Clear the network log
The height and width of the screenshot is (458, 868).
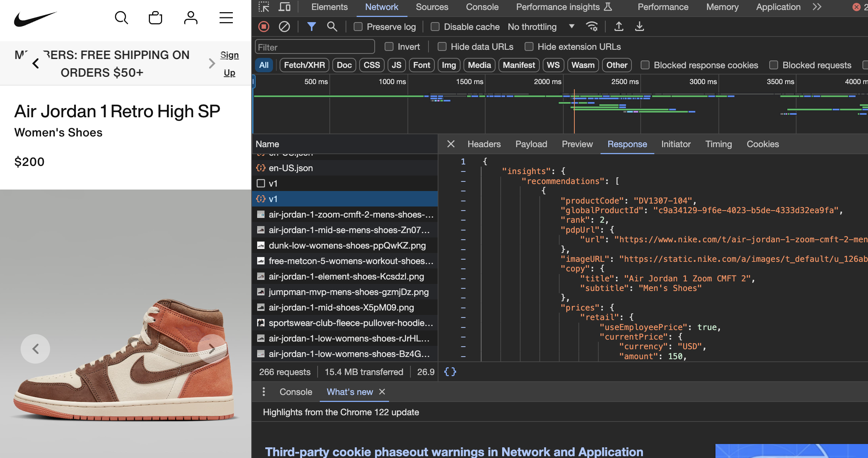(284, 27)
